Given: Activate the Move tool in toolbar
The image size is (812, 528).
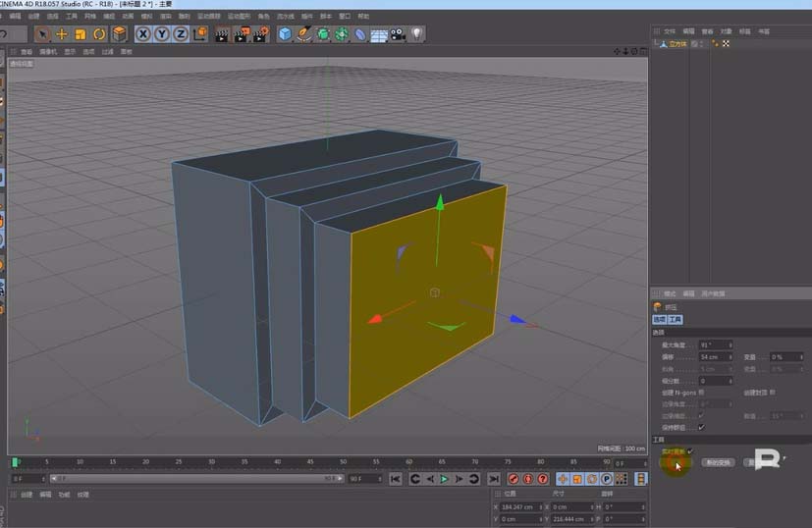Looking at the screenshot, I should coord(62,34).
